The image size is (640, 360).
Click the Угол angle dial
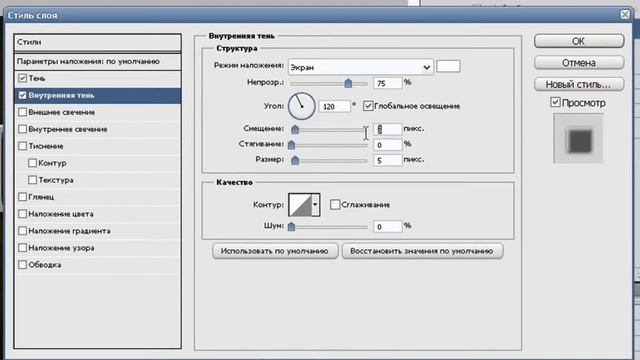[x=302, y=106]
